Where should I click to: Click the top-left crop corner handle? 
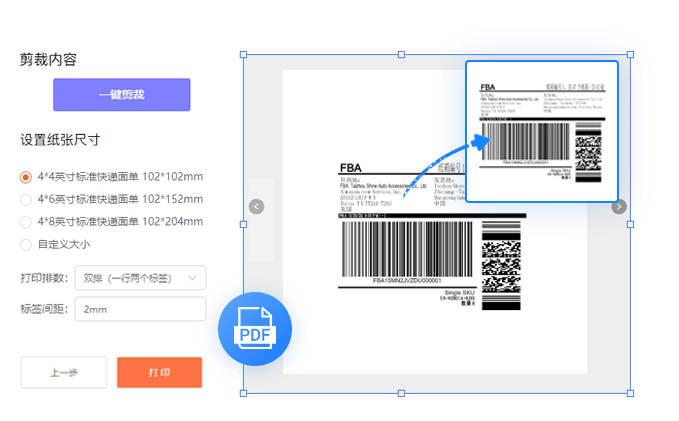243,55
